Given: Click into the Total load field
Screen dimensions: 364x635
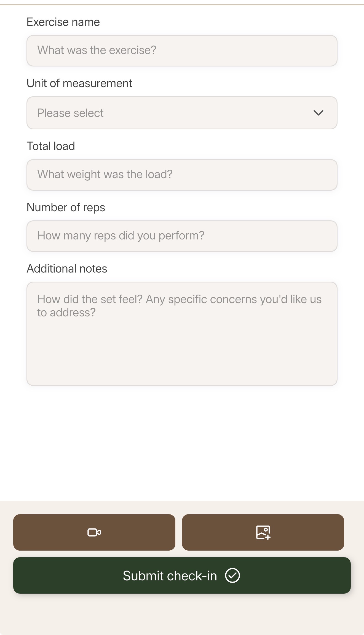Looking at the screenshot, I should tap(182, 175).
